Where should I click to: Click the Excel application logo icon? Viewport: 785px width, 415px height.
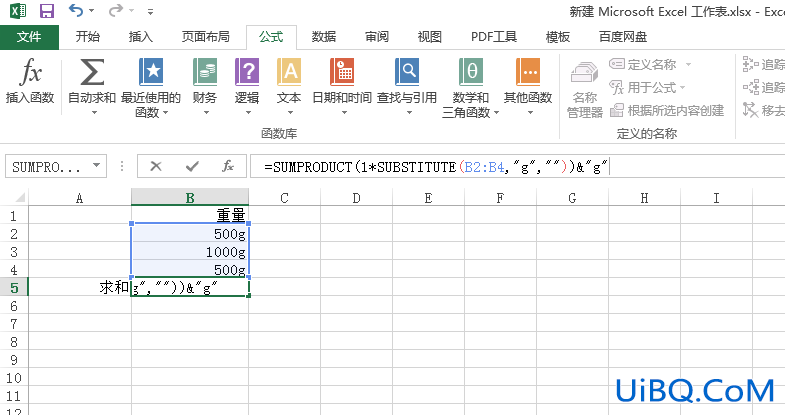click(x=18, y=11)
